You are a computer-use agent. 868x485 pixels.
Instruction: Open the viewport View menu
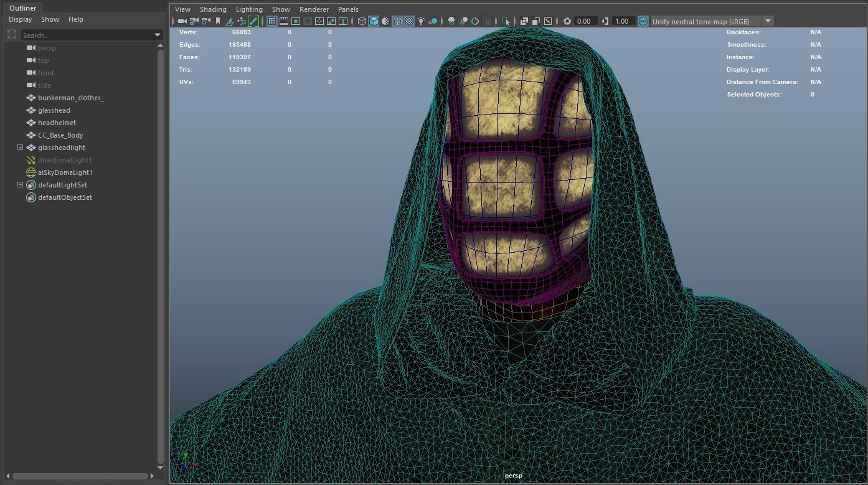coord(182,9)
